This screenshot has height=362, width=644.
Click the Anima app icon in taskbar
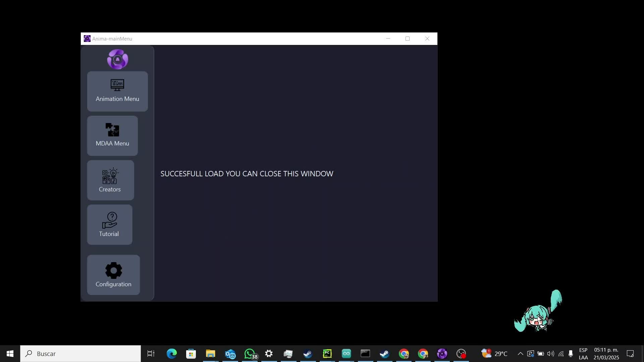(442, 354)
